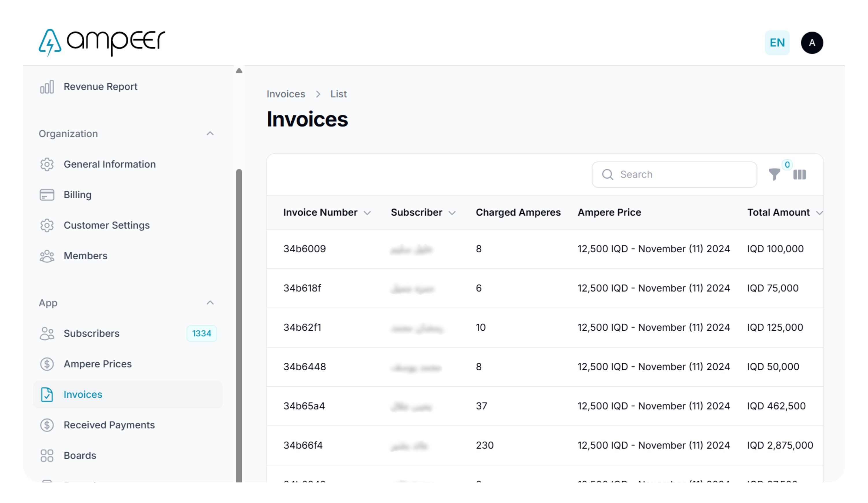Click the Ampeer logo
Viewport: 868px width, 503px height.
(102, 42)
